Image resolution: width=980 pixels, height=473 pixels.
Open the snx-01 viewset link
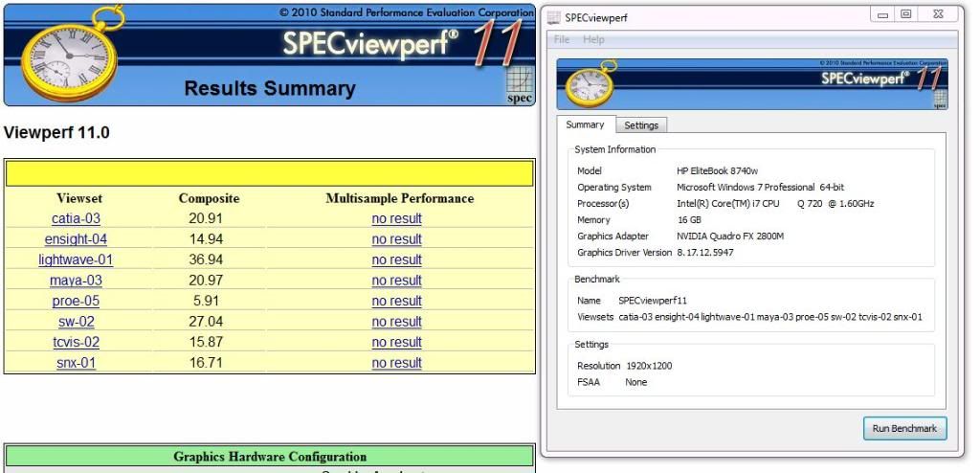pos(76,363)
